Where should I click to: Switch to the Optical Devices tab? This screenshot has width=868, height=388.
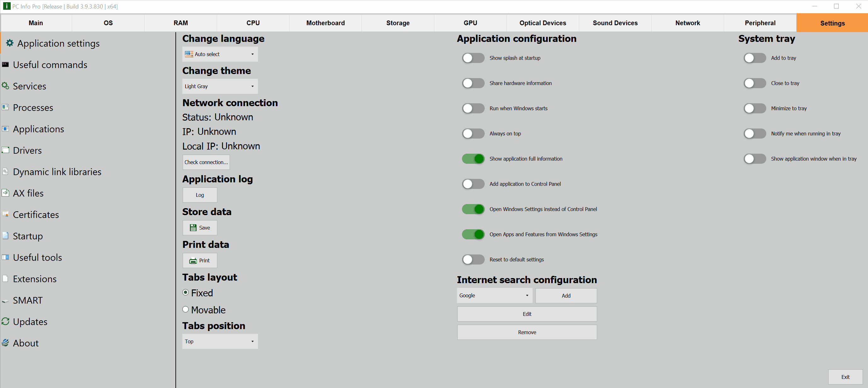(x=543, y=23)
